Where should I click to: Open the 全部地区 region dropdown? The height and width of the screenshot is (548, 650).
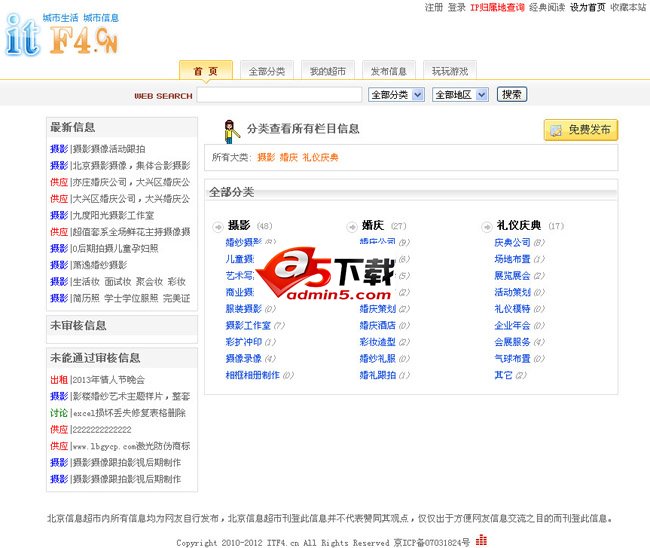(x=460, y=95)
